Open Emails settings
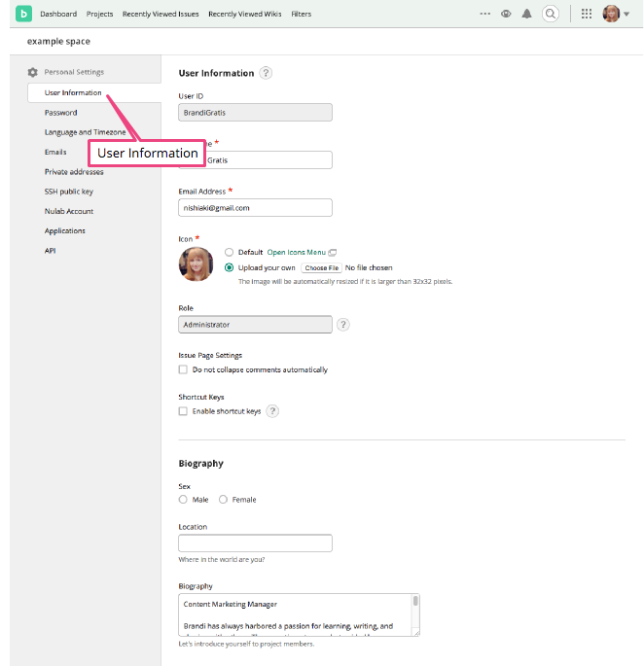The image size is (644, 666). tap(55, 152)
